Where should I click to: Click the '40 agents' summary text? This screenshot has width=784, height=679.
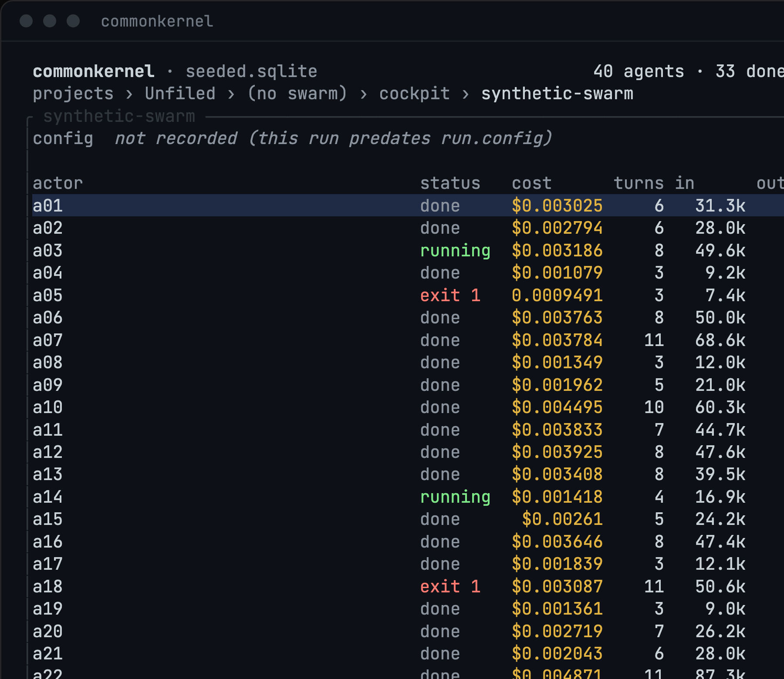[x=639, y=71]
